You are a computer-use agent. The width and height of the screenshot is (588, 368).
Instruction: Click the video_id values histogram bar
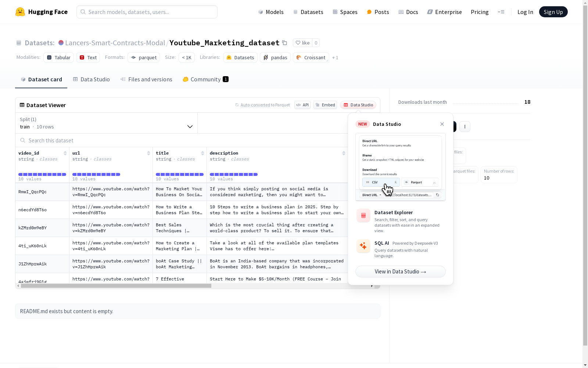tap(42, 174)
